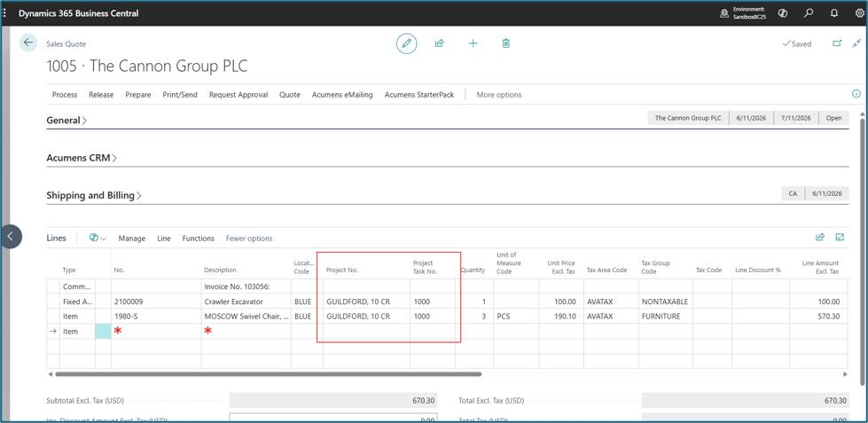The width and height of the screenshot is (868, 423).
Task: Open the Acumens StarterPack menu
Action: (x=419, y=95)
